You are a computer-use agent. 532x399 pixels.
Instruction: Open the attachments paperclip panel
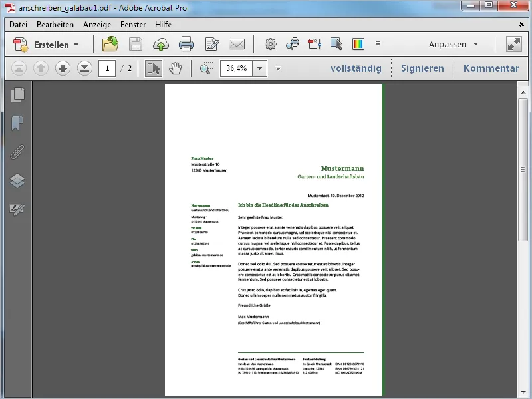tap(17, 152)
